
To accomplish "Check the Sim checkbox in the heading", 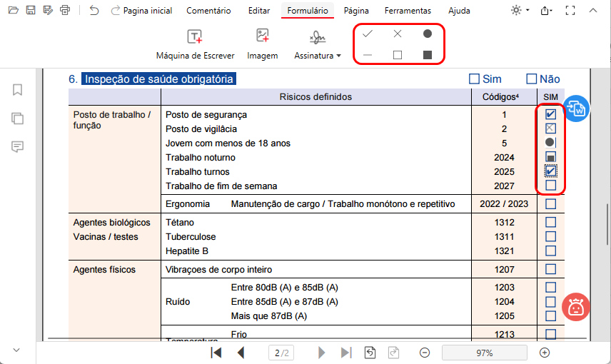I will (x=474, y=79).
